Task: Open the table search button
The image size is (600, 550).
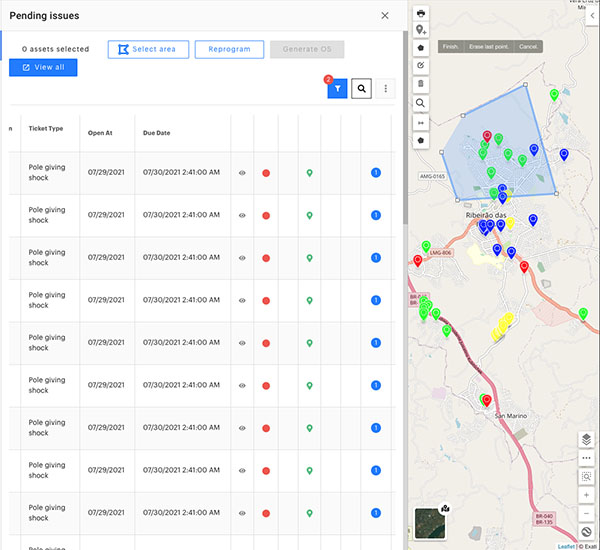Action: pos(361,89)
